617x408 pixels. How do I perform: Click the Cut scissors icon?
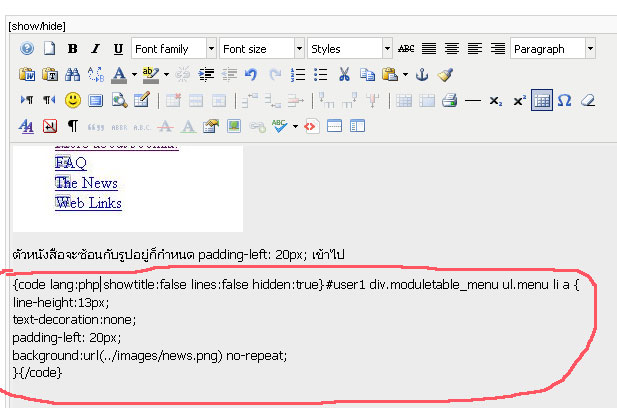(344, 74)
